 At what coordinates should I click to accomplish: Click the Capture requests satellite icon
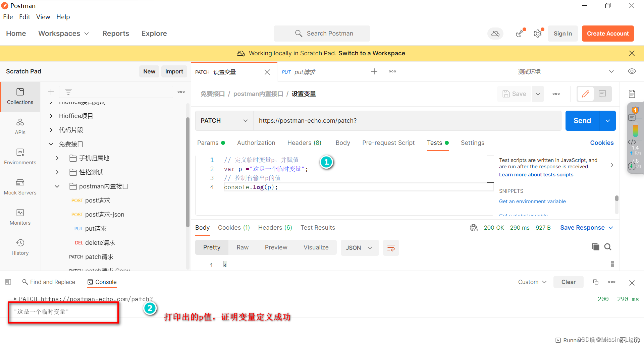pos(520,33)
